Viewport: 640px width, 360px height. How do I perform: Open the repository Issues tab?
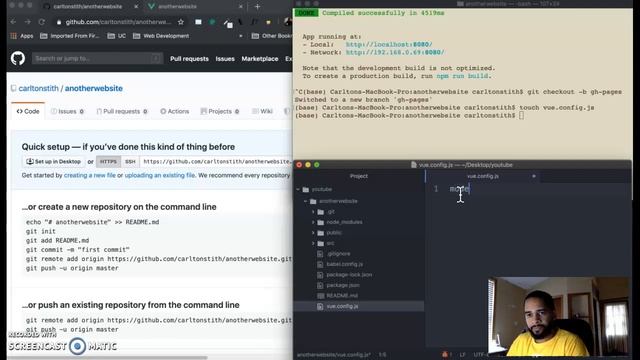[68, 111]
